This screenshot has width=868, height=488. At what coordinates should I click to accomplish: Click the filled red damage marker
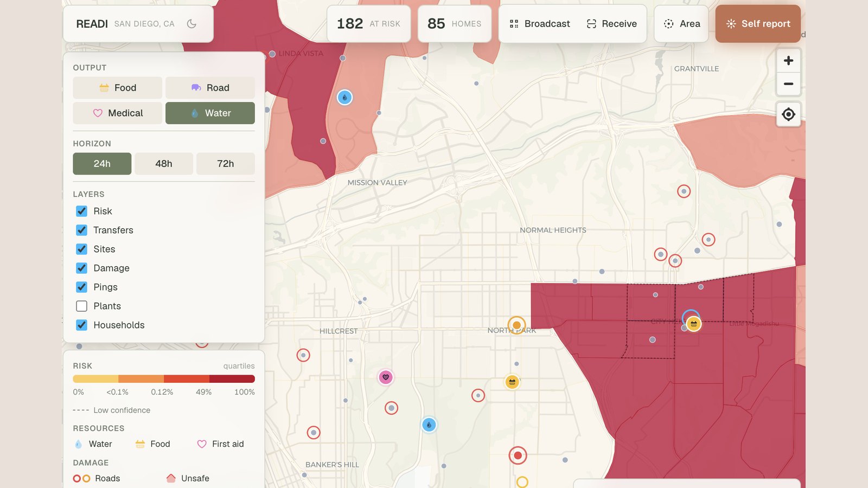click(518, 455)
